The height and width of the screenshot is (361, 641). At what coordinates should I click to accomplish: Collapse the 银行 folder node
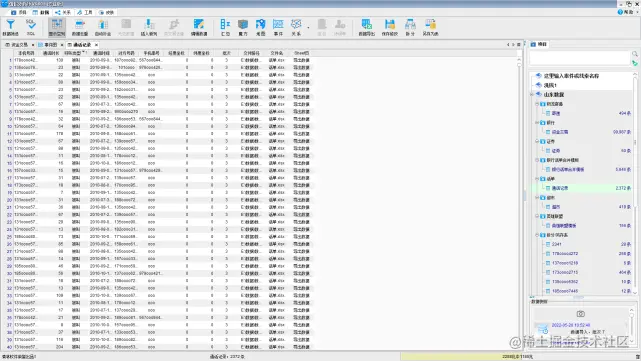point(537,123)
